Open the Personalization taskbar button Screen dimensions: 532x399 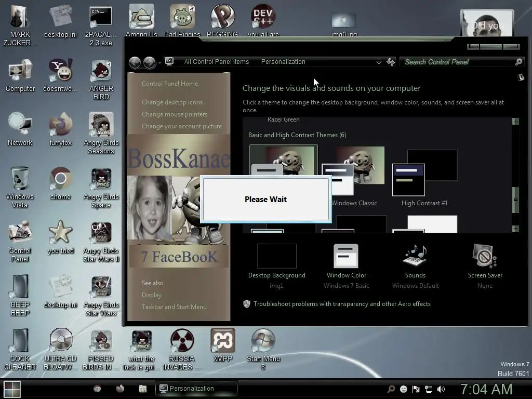point(196,389)
